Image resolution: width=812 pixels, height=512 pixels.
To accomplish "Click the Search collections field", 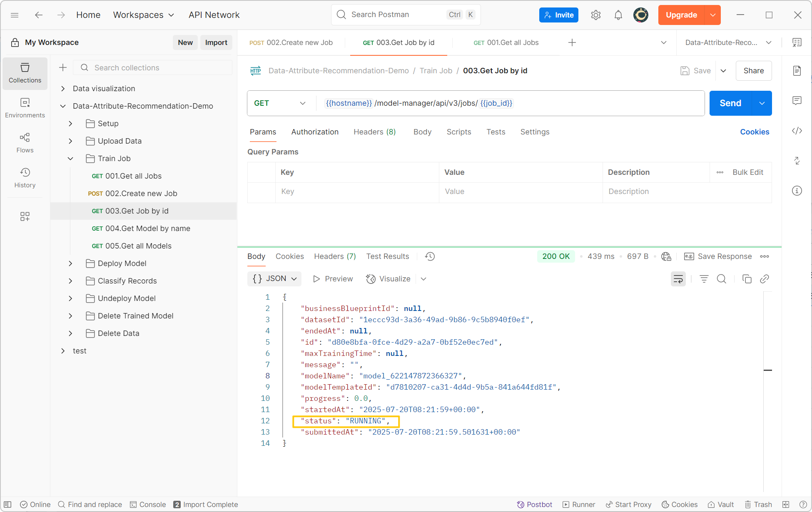I will pyautogui.click(x=152, y=67).
